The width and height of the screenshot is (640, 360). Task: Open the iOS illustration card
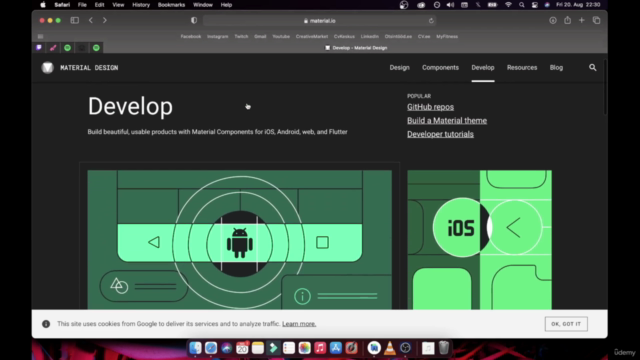(480, 240)
